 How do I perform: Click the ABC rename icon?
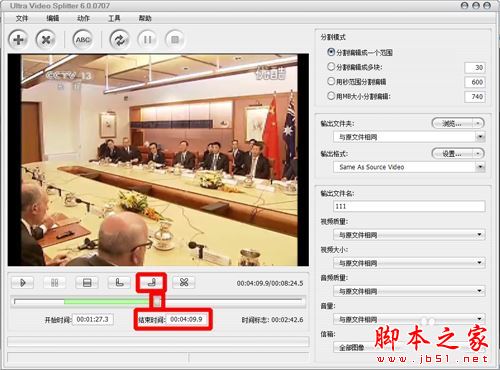pyautogui.click(x=83, y=40)
